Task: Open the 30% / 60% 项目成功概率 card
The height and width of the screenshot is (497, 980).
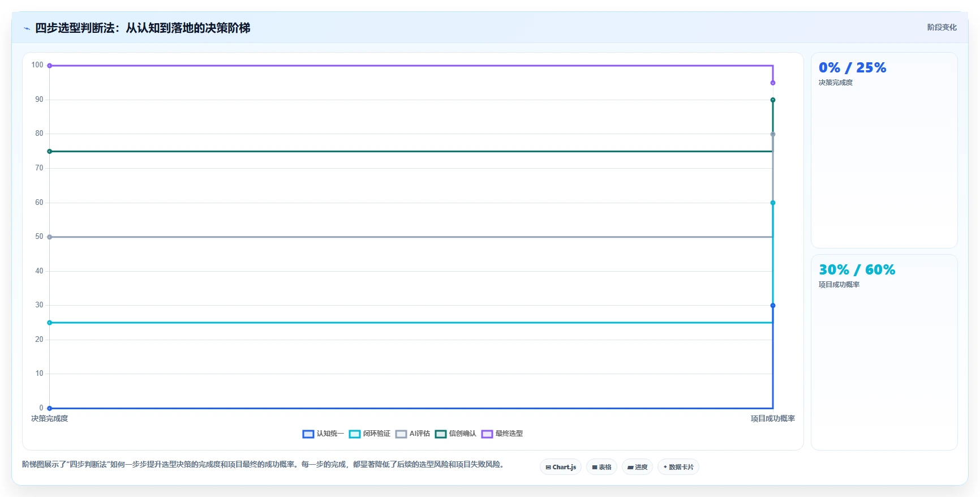Action: (884, 352)
